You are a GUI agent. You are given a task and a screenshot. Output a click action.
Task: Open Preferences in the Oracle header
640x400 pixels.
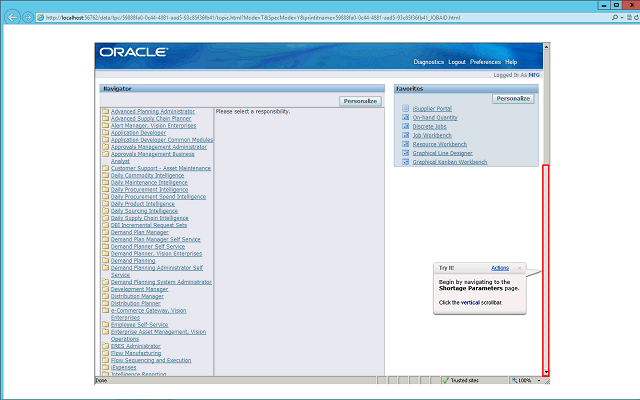[485, 62]
